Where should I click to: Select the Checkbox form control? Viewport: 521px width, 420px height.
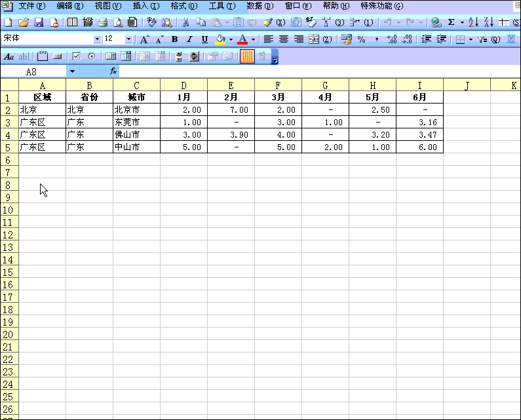coord(76,56)
